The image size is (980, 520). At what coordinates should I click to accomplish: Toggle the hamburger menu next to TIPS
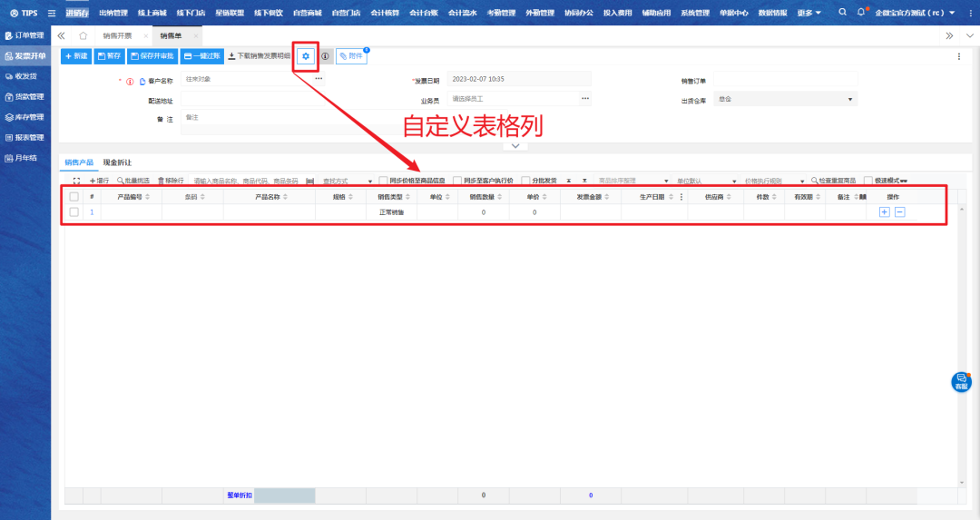click(51, 13)
